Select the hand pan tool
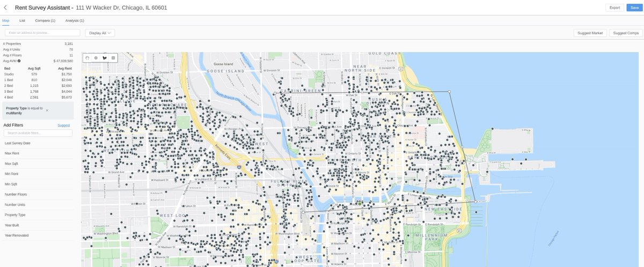The image size is (644, 267). point(87,57)
